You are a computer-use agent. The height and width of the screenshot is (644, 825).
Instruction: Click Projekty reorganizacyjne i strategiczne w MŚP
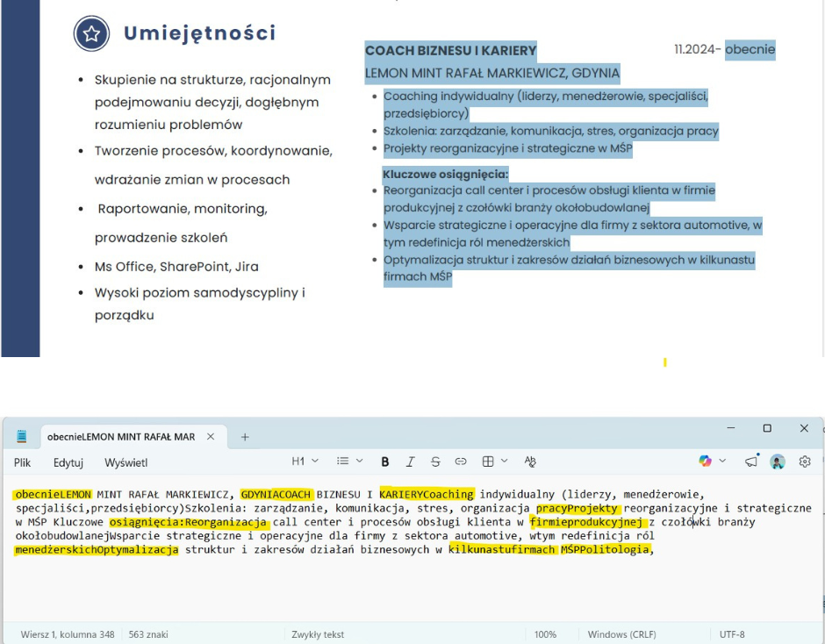point(508,148)
